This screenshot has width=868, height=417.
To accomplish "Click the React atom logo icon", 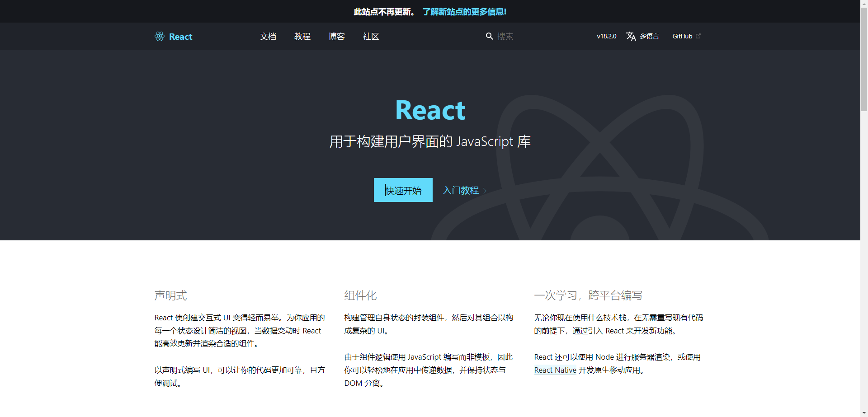I will pyautogui.click(x=159, y=36).
